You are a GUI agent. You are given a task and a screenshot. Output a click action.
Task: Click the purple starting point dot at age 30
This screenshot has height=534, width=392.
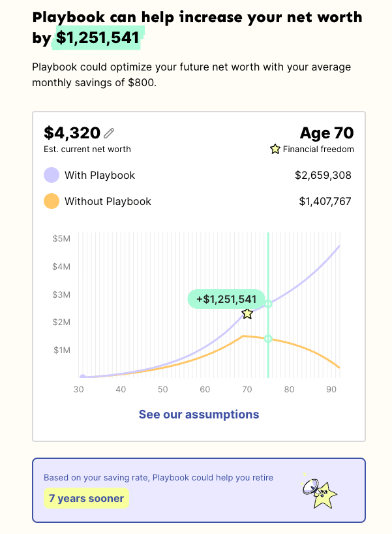(x=83, y=377)
